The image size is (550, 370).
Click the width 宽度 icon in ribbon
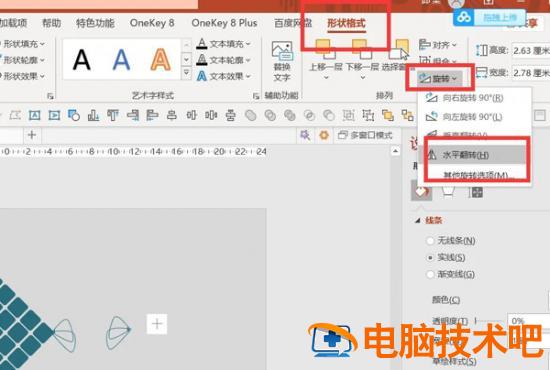pos(482,73)
